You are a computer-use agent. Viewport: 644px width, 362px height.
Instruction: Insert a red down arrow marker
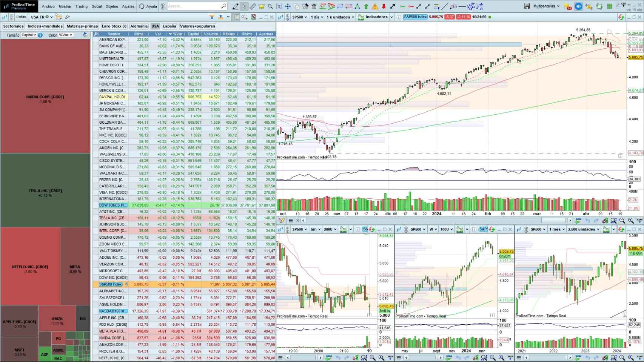click(x=384, y=6)
